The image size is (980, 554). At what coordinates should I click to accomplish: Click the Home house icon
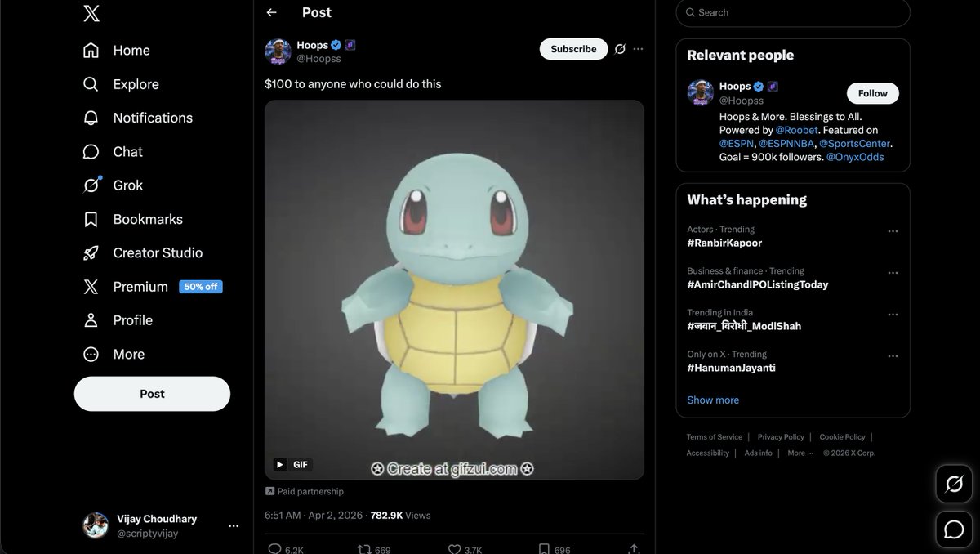click(x=91, y=51)
